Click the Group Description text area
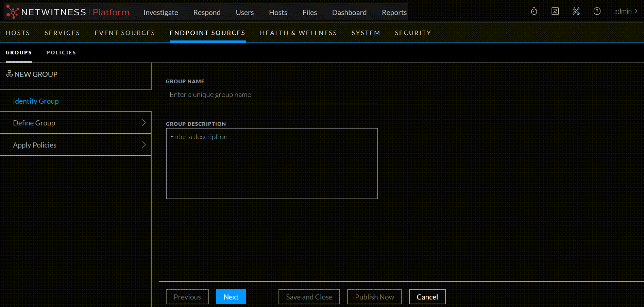 (272, 163)
